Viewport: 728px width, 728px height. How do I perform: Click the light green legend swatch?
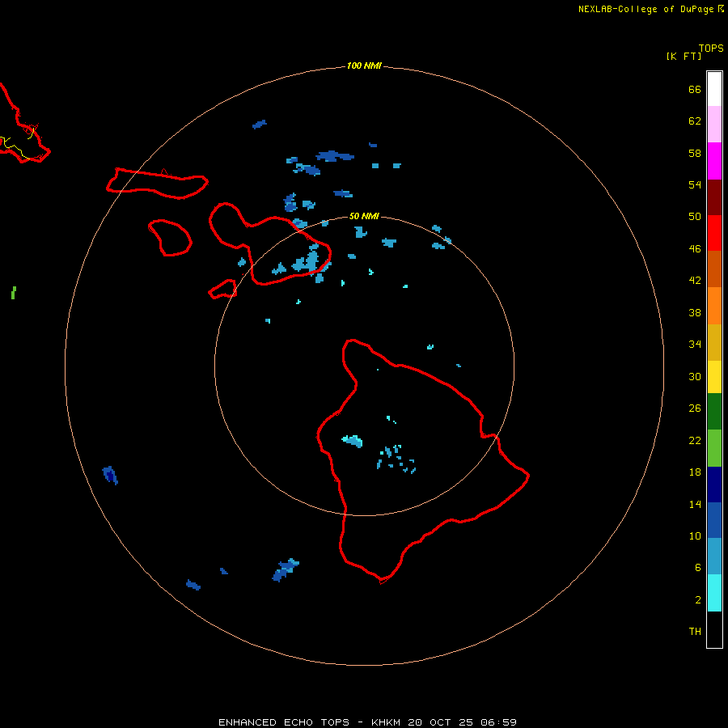tap(714, 448)
